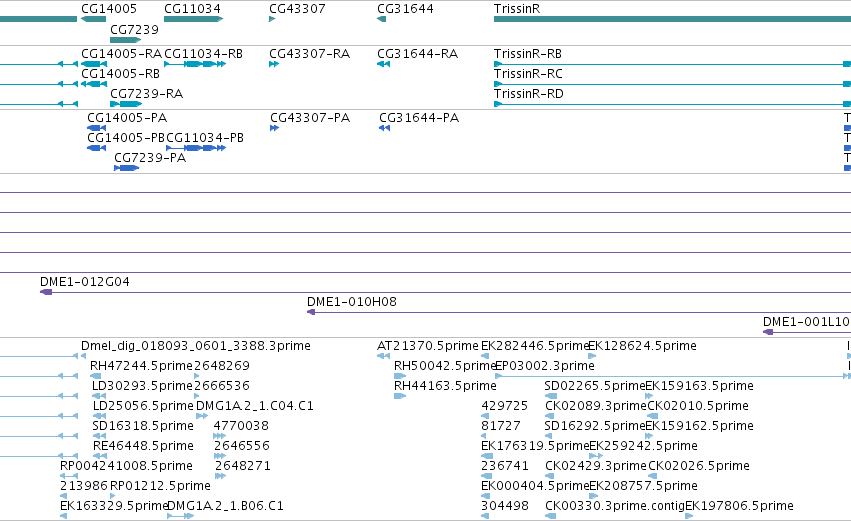Click BAC clone DME1-001L10
This screenshot has width=851, height=521.
click(806, 322)
